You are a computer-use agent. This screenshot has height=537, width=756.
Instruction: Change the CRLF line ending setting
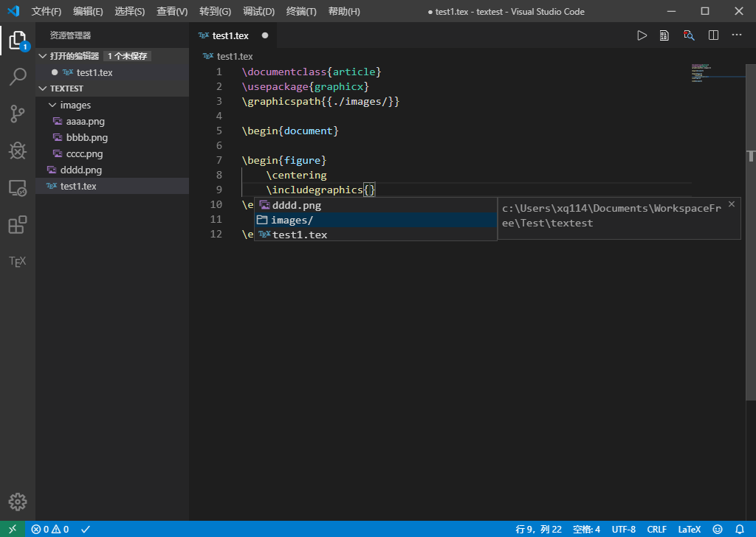click(656, 530)
